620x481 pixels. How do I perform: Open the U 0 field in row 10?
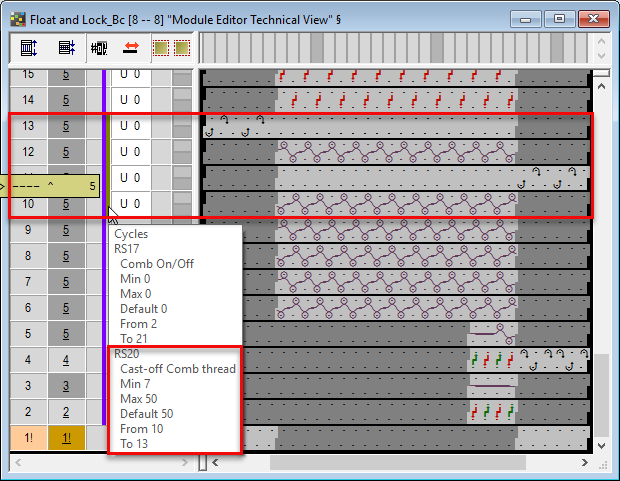click(131, 204)
